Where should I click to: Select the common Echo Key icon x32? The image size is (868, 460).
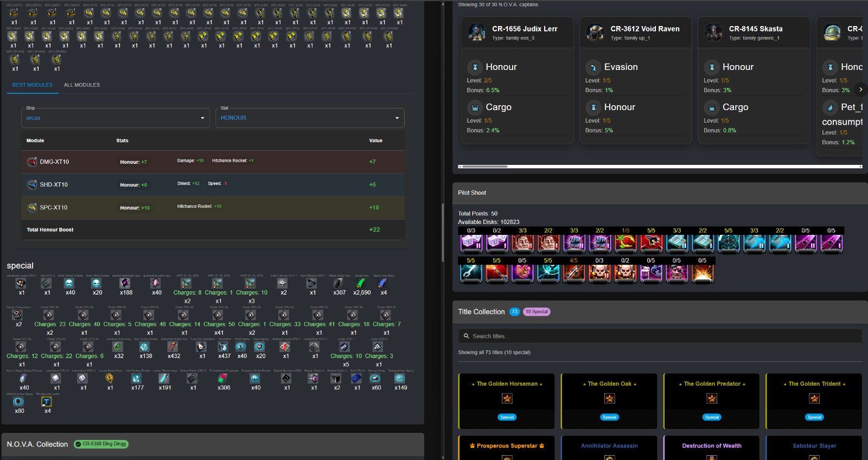point(118,346)
